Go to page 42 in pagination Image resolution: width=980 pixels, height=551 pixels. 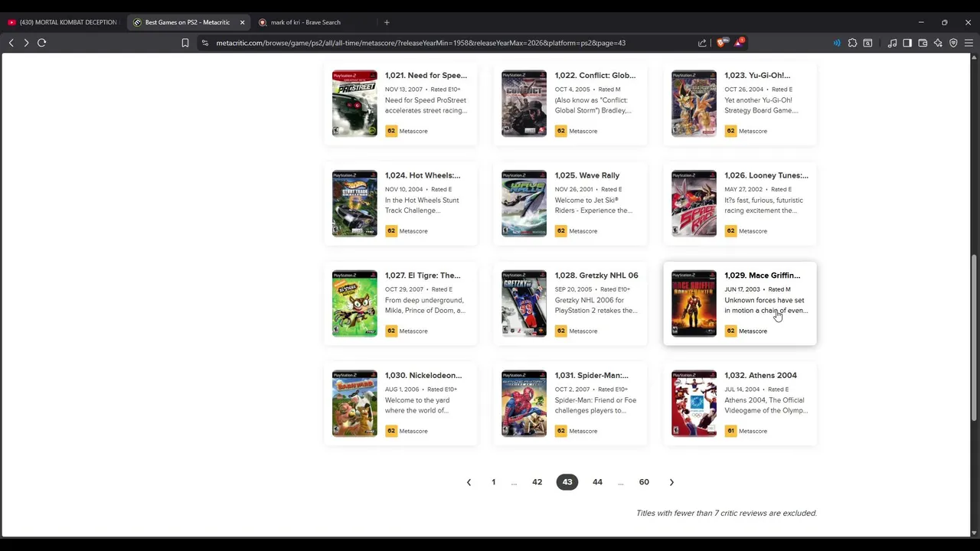[x=537, y=482]
